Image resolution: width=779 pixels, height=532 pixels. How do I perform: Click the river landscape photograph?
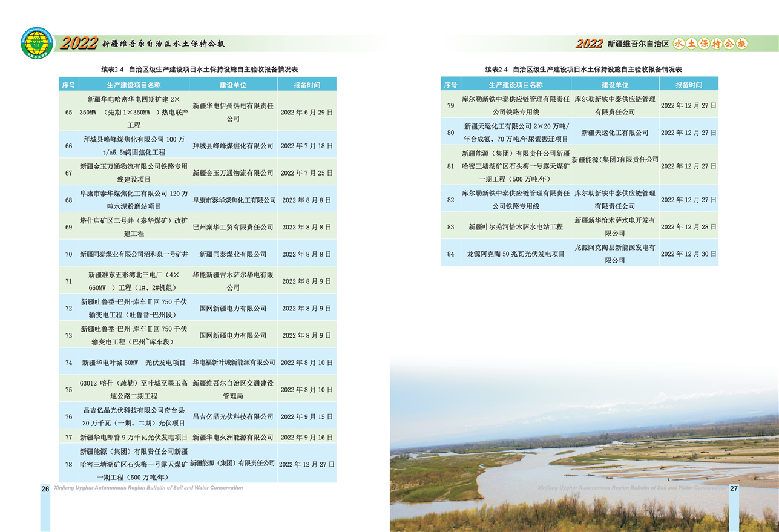584,444
